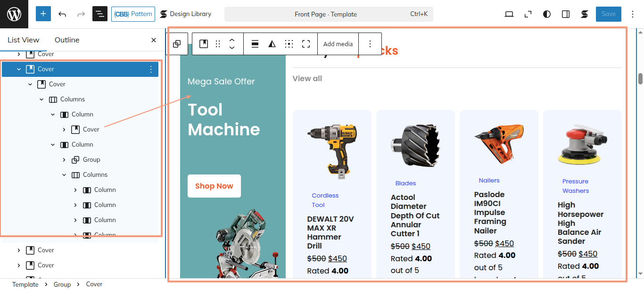Open the Front Page Template command palette
This screenshot has height=290, width=644.
(329, 14)
